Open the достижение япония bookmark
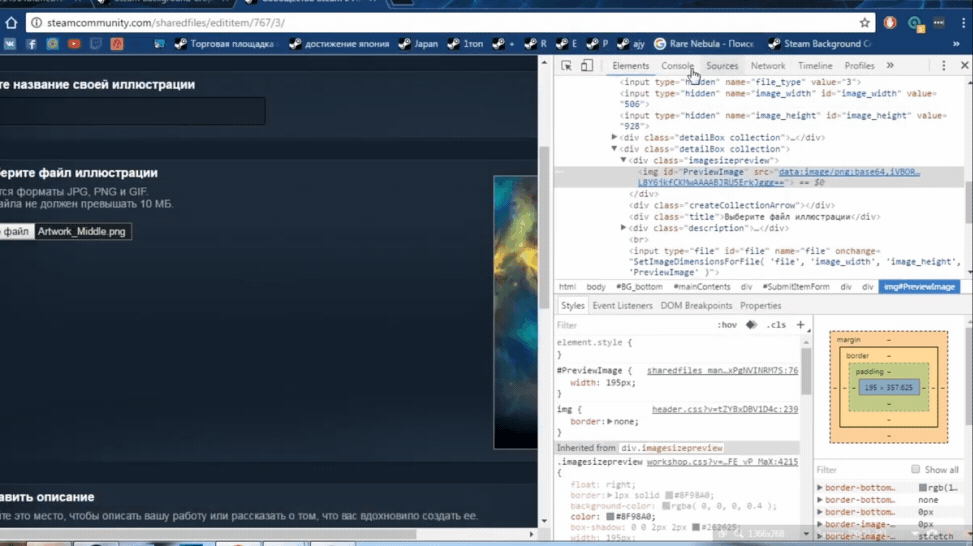 [339, 44]
